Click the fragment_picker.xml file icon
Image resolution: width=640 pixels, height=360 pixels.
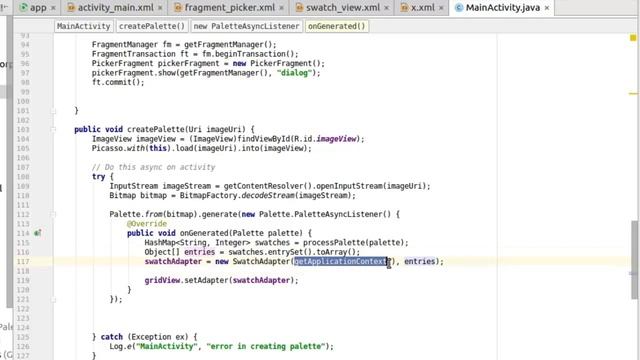tap(178, 7)
